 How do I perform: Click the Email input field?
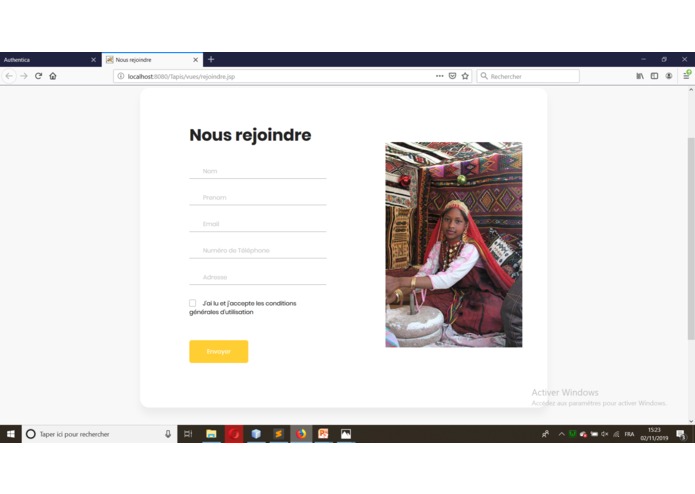[258, 224]
